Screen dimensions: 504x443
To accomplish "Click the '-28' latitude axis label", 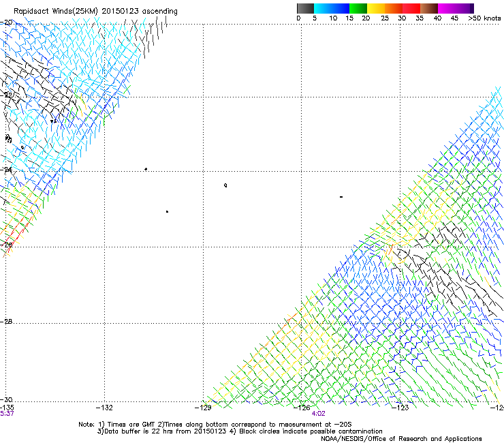I will tap(6, 322).
